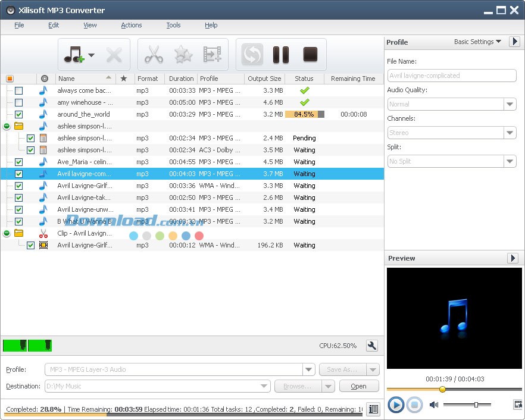Uncheck the always come bac... item
Image resolution: width=525 pixels, height=420 pixels.
(18, 90)
